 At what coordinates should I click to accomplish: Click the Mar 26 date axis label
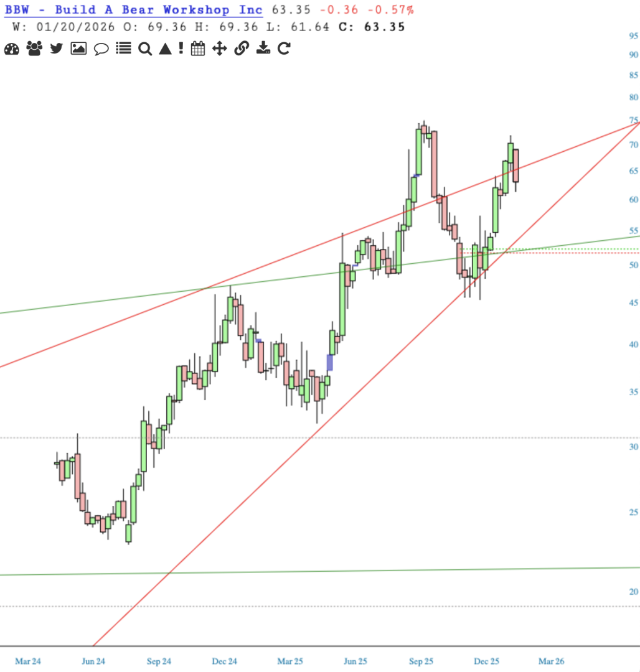click(551, 661)
